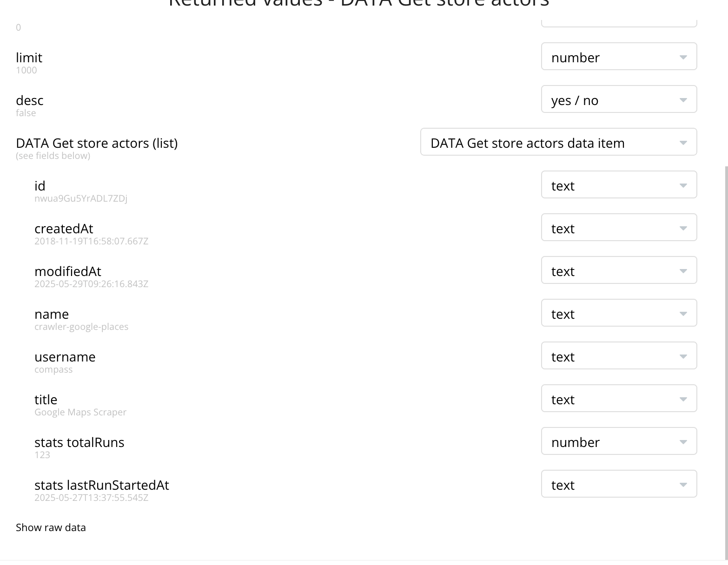Click the arrow icon on limit dropdown
This screenshot has width=728, height=565.
point(683,57)
